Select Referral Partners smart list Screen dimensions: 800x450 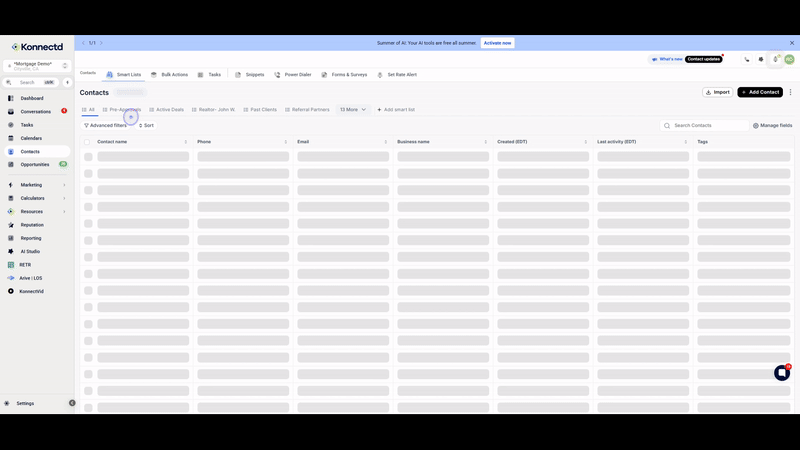coord(307,110)
